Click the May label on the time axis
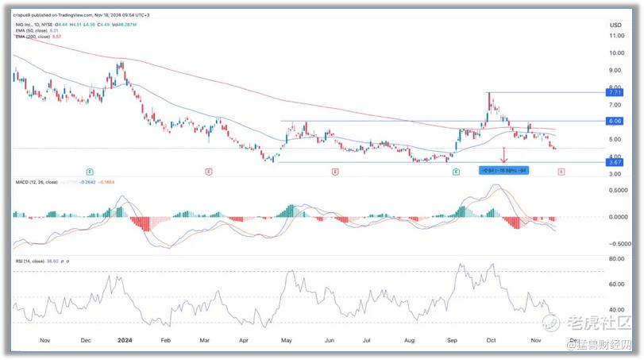The width and height of the screenshot is (644, 360). (x=287, y=340)
